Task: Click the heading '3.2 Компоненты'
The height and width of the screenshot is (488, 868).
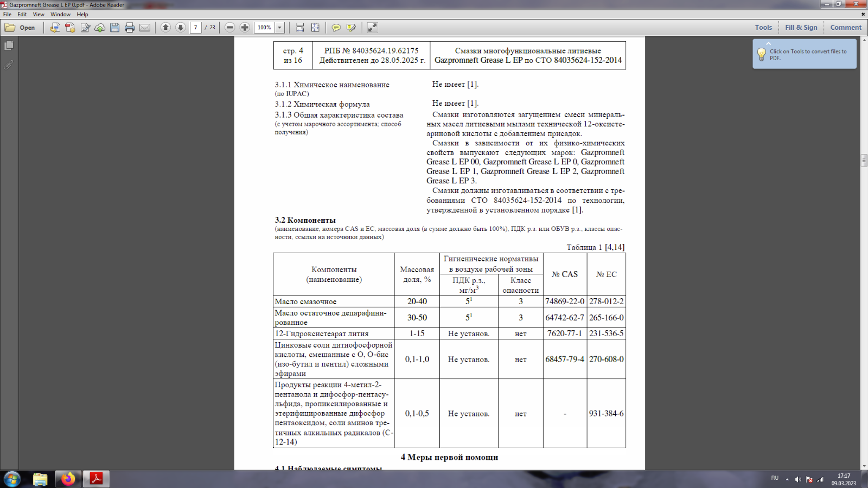Action: (x=305, y=220)
